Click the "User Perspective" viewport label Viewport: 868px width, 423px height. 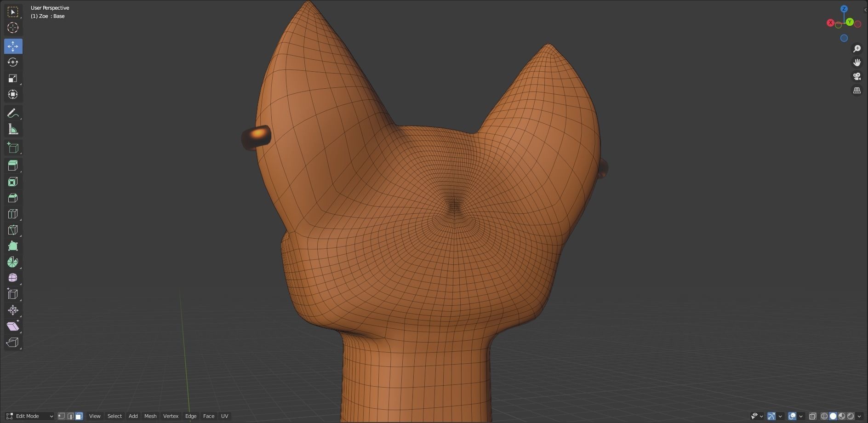[50, 8]
